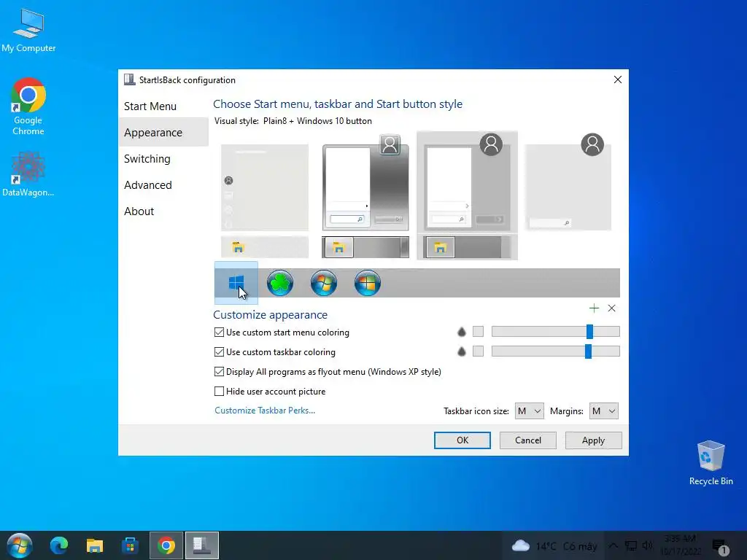Select the Windows 10 Start button style
This screenshot has height=560, width=747.
coord(236,283)
